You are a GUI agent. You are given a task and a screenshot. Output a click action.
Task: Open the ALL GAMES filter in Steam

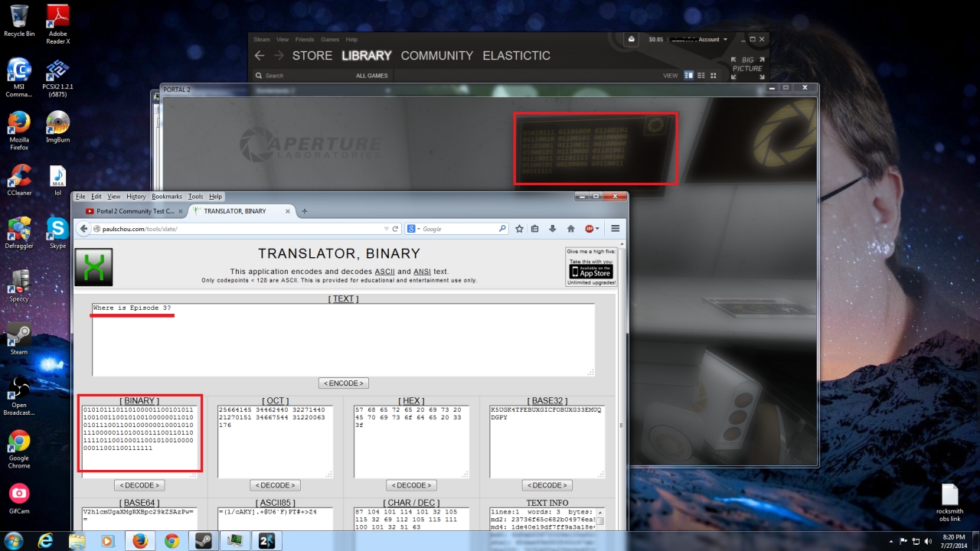tap(372, 76)
